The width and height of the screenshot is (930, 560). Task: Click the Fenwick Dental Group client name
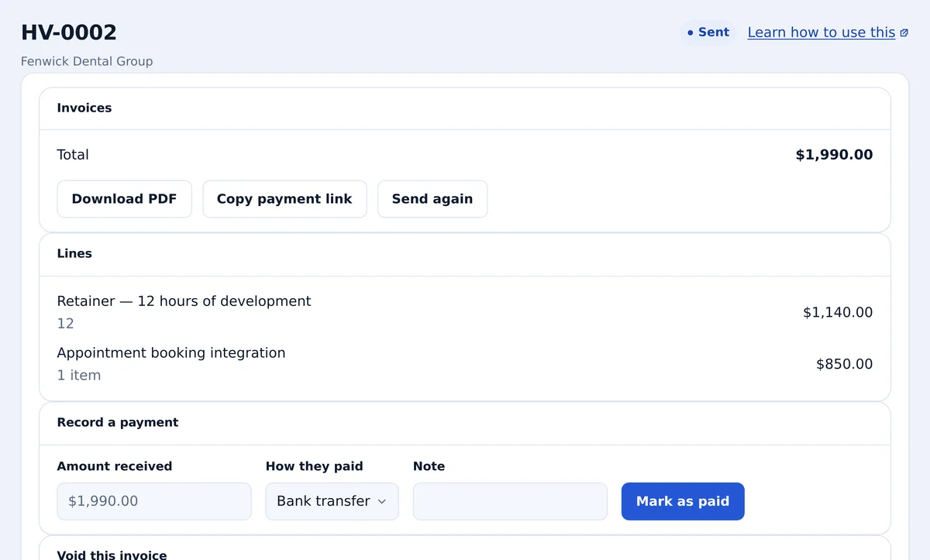point(87,61)
